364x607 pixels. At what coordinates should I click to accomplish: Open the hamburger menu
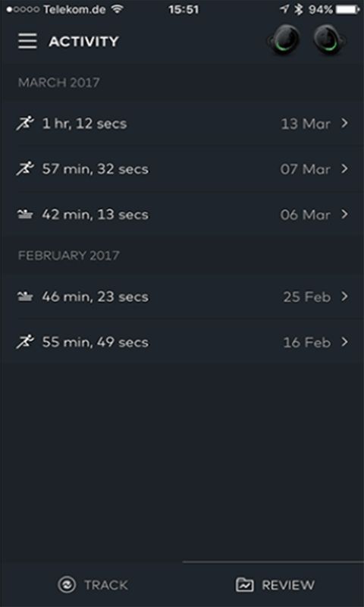click(27, 41)
